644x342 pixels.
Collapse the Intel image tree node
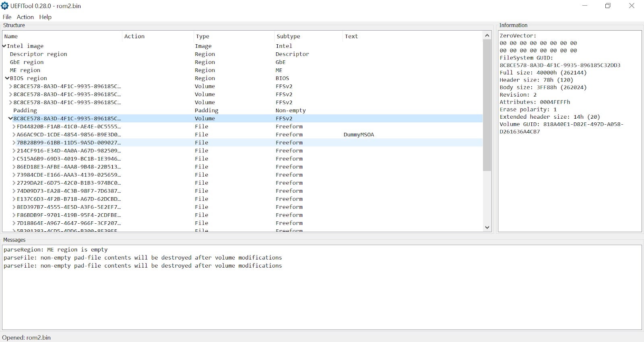(4, 46)
